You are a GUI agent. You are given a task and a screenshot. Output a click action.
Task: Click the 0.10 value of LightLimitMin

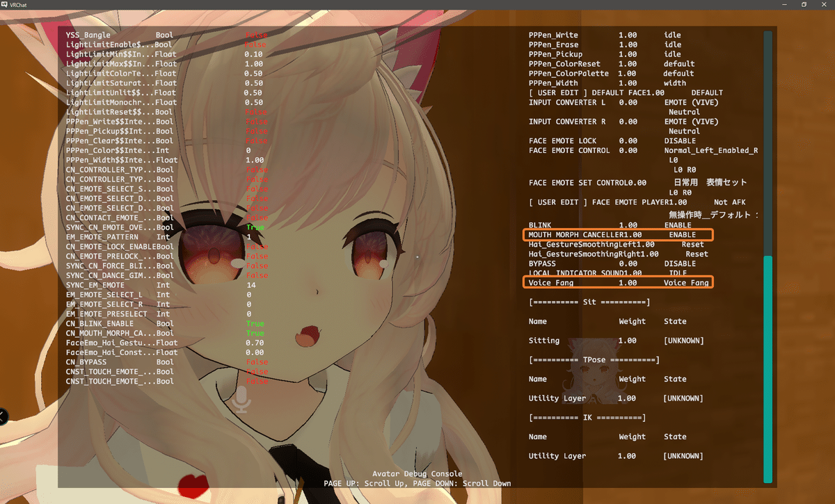click(x=253, y=54)
